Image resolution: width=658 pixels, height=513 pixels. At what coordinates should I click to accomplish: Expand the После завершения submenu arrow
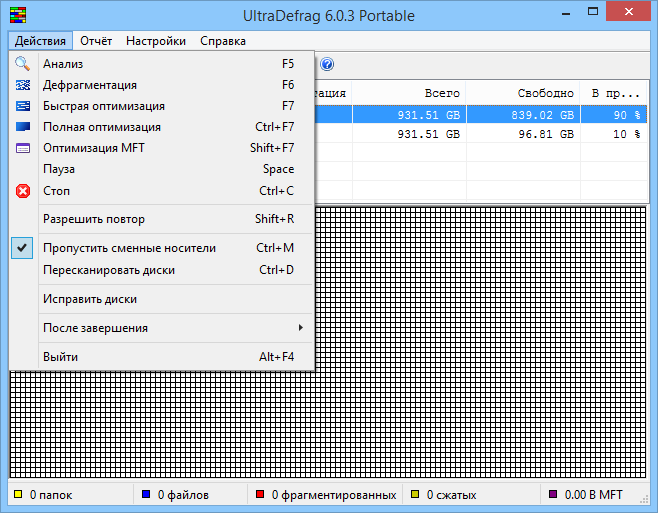tap(300, 327)
